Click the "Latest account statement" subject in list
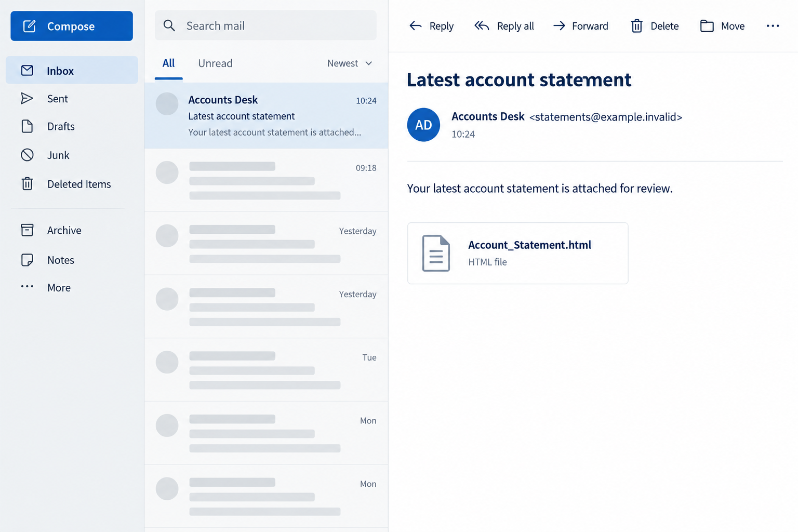 coord(242,116)
